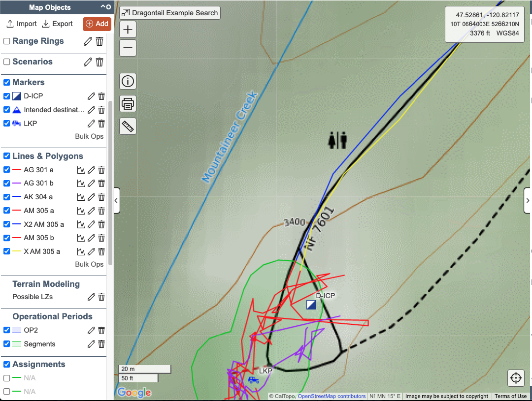Hide the LKP marker
Viewport: 532px width, 401px height.
(6, 123)
